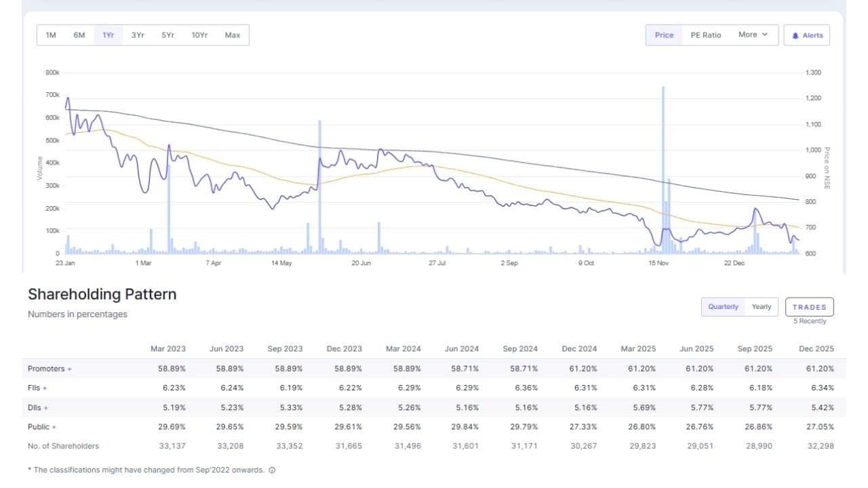Click the info icon beside classifications note

[x=272, y=470]
